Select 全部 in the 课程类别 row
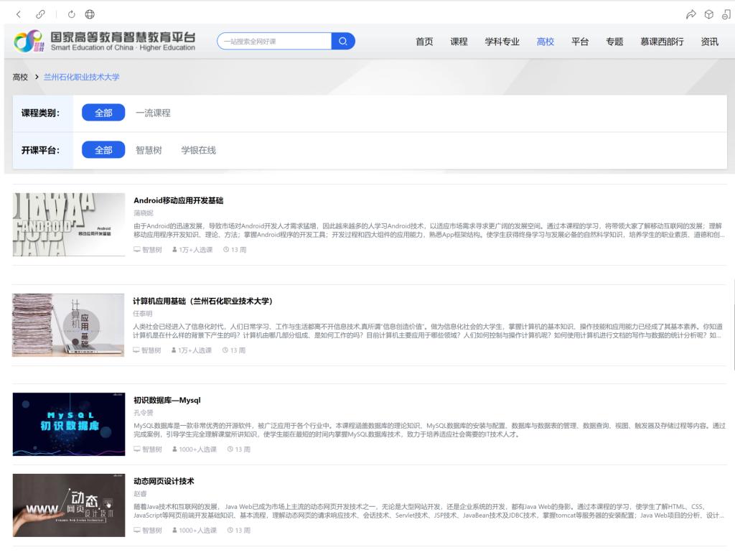 pos(103,113)
